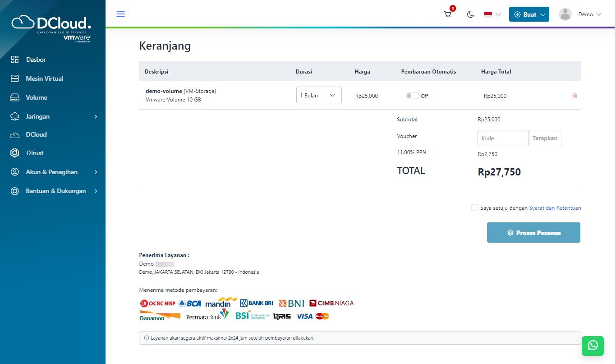Open Volume in the sidebar
Viewport: 616px width, 364px height.
tap(36, 97)
